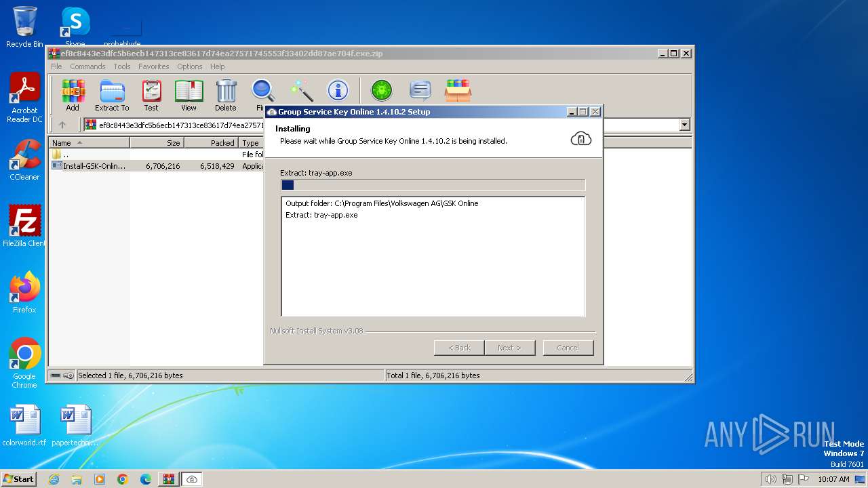Screen dimensions: 868x488
Task: Click the Info toolbar icon
Action: point(338,90)
